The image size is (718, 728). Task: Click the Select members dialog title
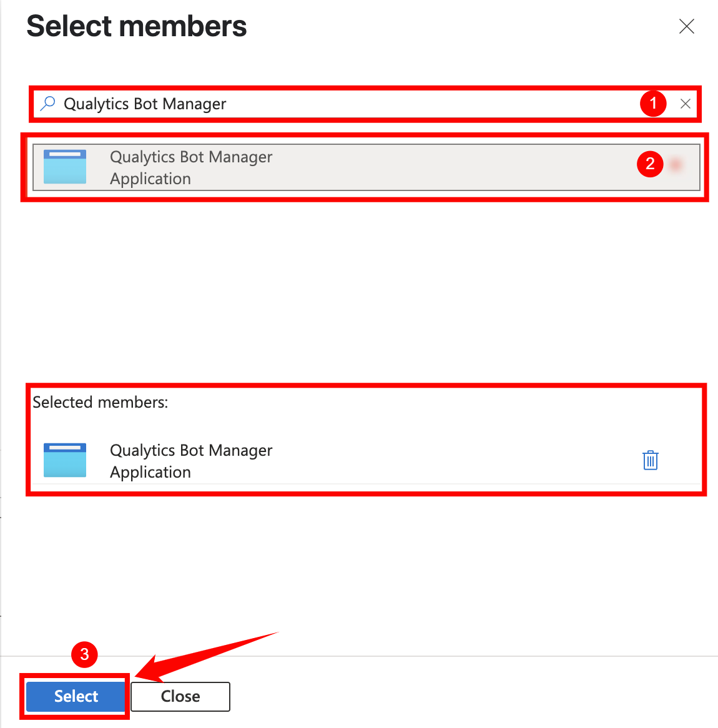pos(136,26)
